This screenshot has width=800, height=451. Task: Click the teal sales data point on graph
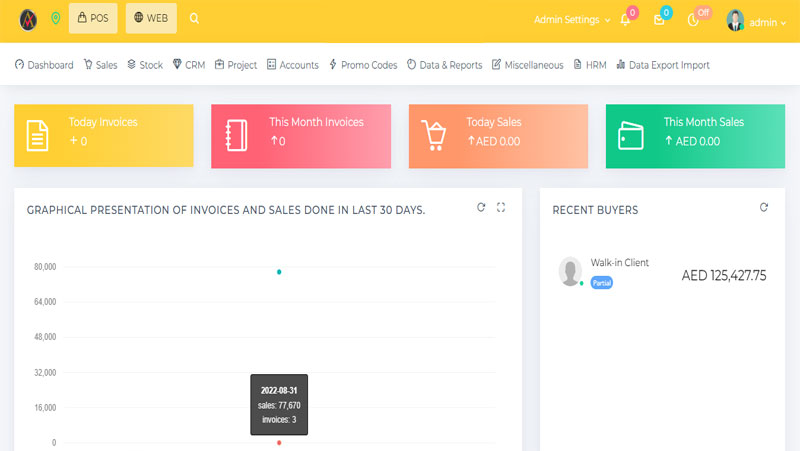(x=279, y=272)
